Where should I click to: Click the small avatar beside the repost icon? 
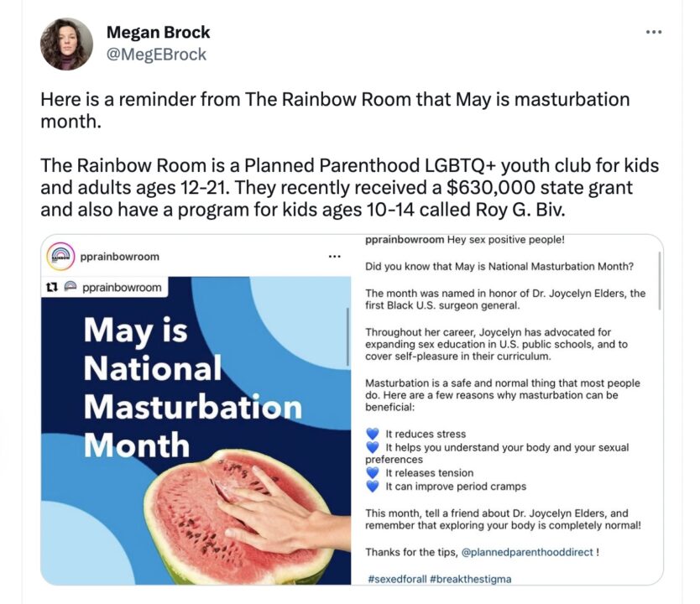pyautogui.click(x=71, y=287)
